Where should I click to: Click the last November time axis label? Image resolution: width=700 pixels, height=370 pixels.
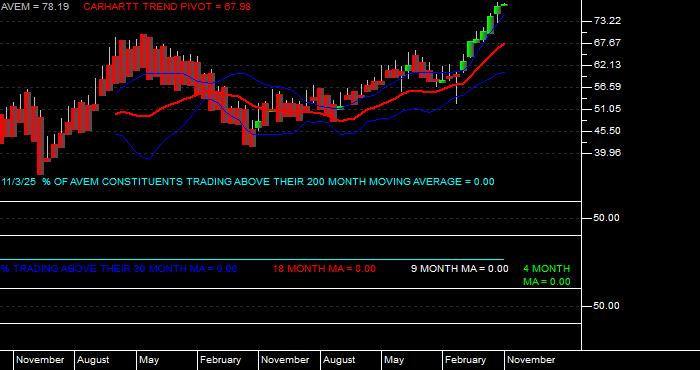tap(531, 360)
